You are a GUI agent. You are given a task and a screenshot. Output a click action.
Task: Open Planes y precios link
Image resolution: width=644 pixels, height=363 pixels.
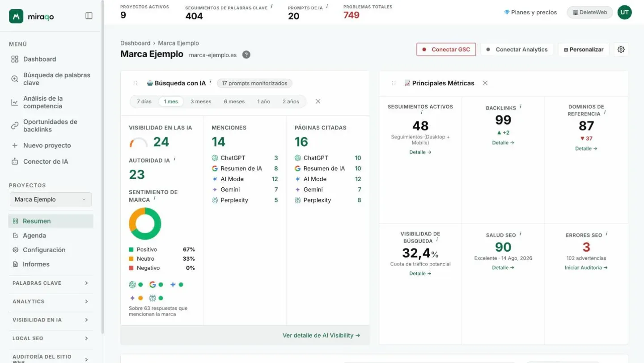tap(530, 12)
